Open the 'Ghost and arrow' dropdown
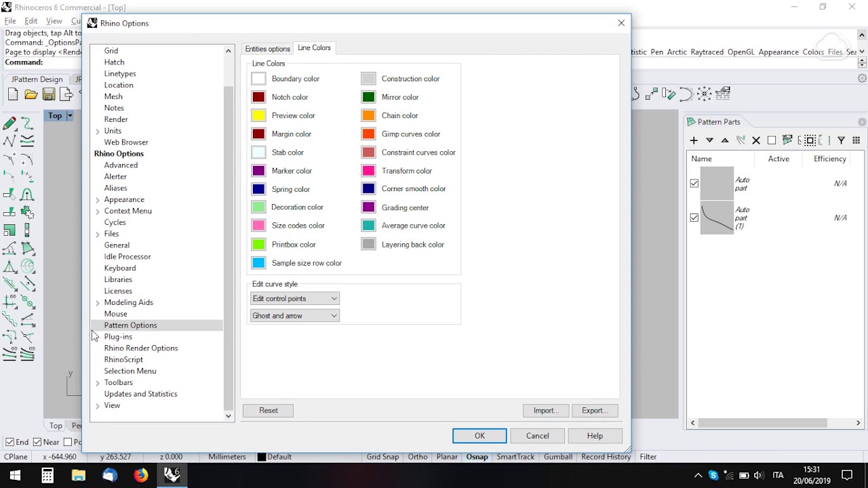The image size is (868, 488). click(294, 316)
